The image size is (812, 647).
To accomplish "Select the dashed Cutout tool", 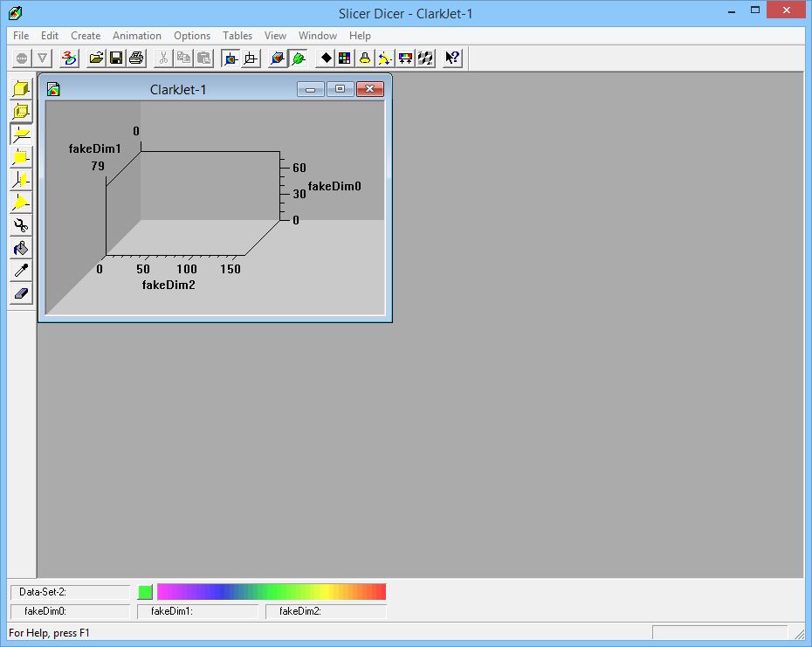I will [20, 111].
